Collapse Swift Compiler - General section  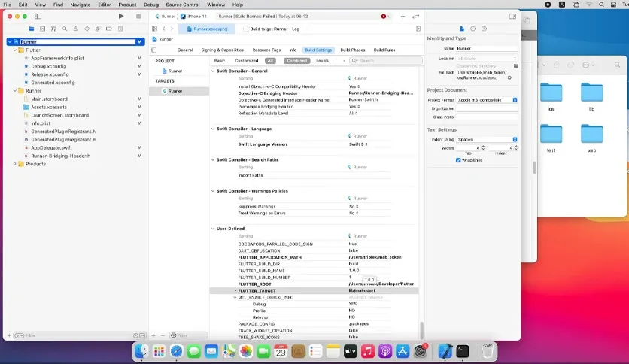click(213, 71)
